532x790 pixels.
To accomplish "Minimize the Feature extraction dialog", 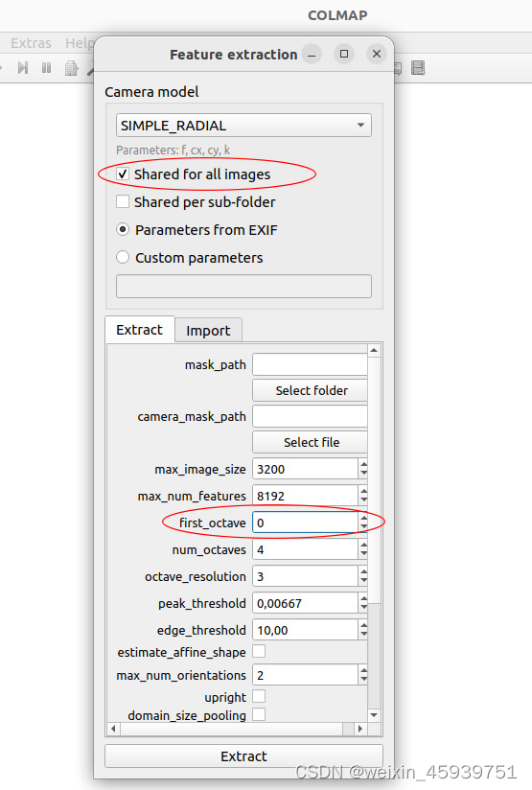I will click(x=312, y=55).
